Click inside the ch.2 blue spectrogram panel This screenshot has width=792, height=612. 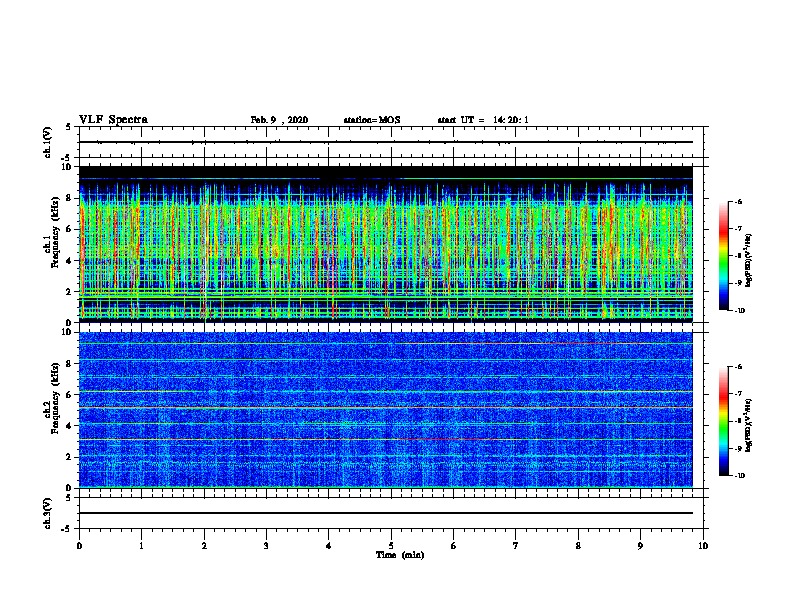[386, 410]
